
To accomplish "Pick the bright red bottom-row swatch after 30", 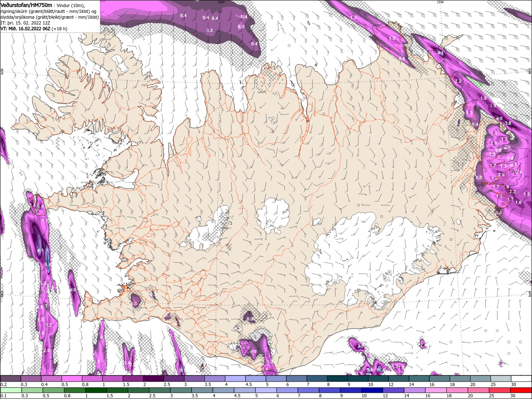I will tap(521, 390).
